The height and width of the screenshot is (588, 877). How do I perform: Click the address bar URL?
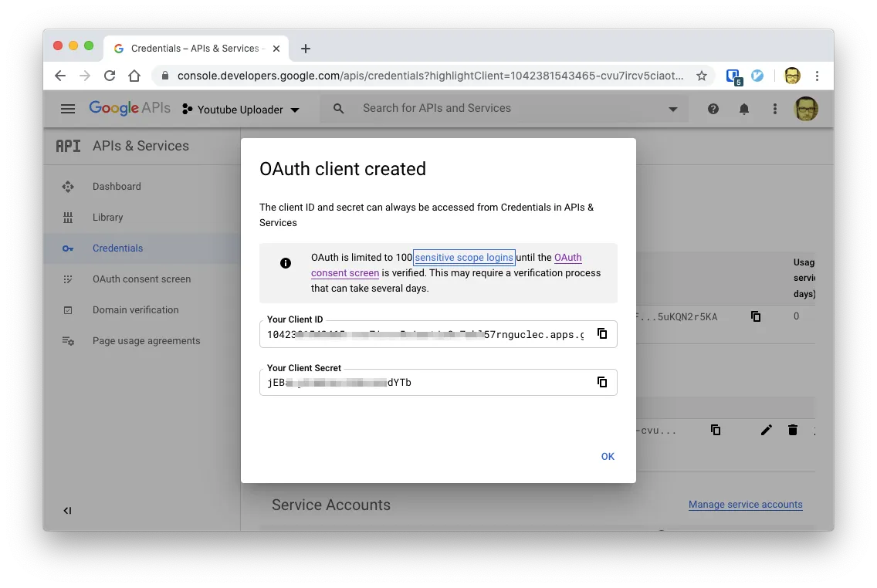pos(429,76)
